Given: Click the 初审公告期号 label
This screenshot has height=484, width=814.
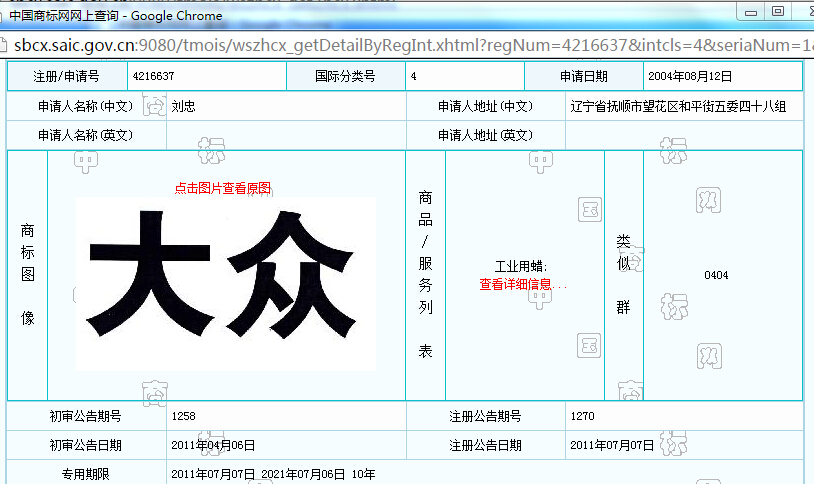Looking at the screenshot, I should (86, 416).
